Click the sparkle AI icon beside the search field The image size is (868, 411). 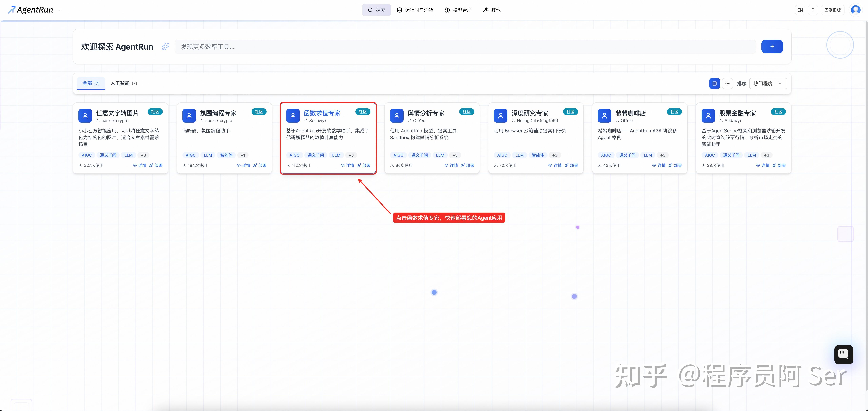pos(165,46)
